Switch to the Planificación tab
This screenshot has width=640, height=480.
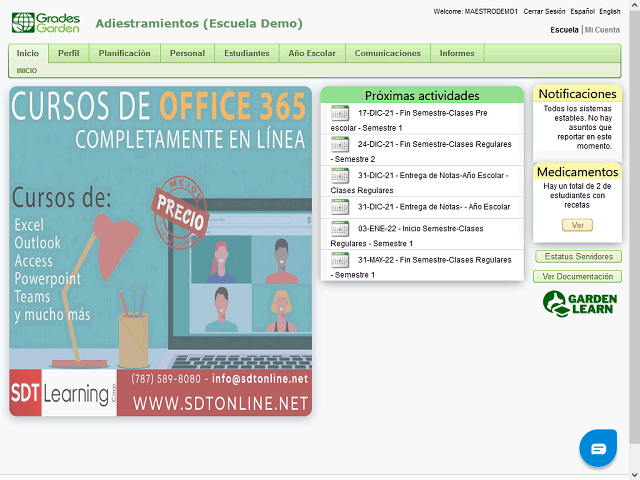(124, 53)
